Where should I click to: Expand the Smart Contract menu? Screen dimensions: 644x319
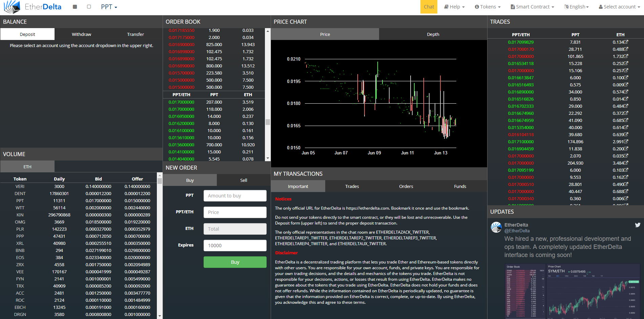tap(533, 7)
